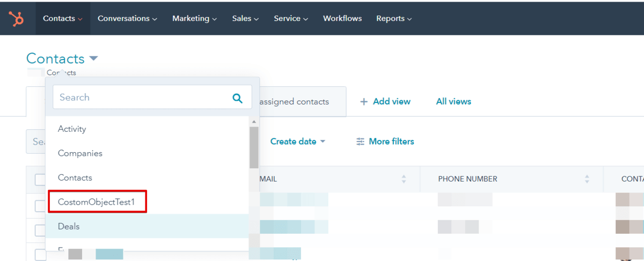Focus the Search field in object dropdown
Screen dimensions: 644x261
[142, 98]
